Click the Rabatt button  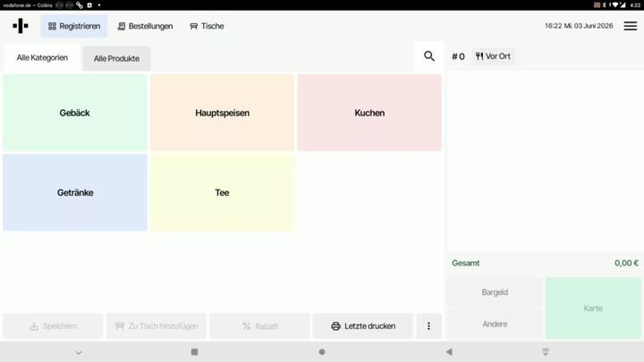point(260,326)
